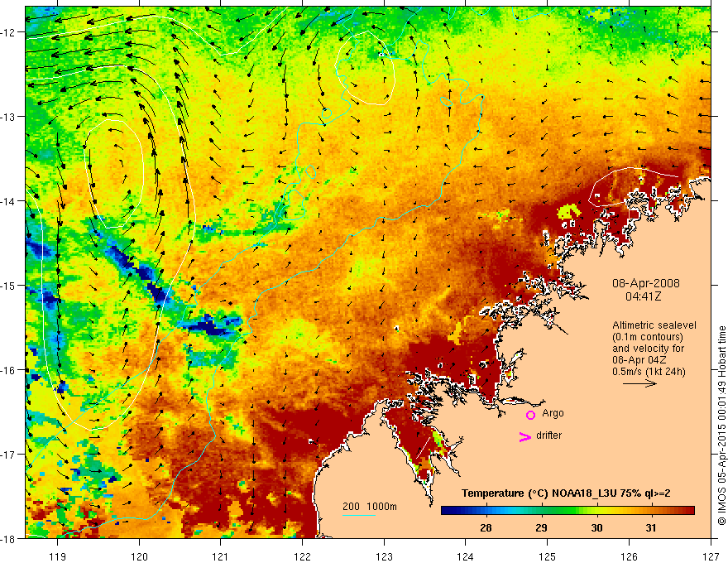The image size is (728, 563).
Task: Click latitude axis label -16
Action: click(x=7, y=370)
